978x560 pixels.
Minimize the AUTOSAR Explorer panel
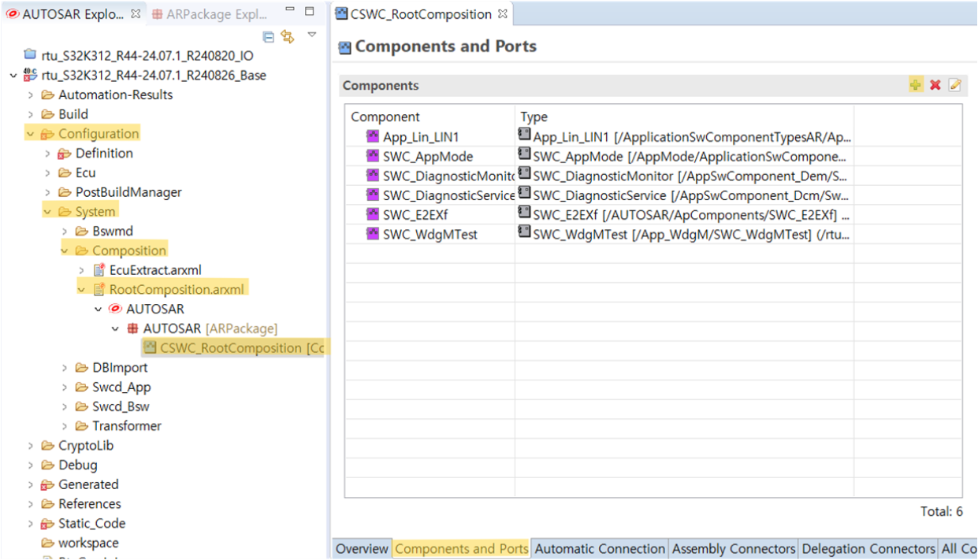coord(290,10)
